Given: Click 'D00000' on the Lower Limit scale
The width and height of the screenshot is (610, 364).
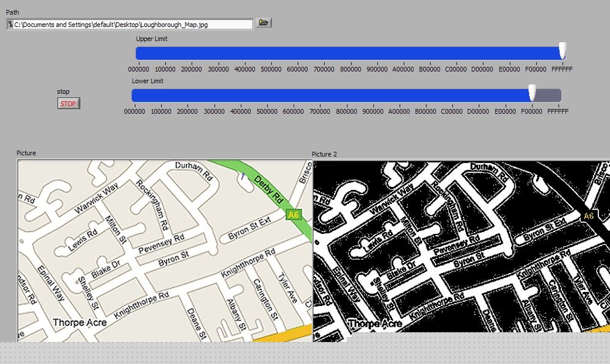Looking at the screenshot, I should [x=478, y=111].
